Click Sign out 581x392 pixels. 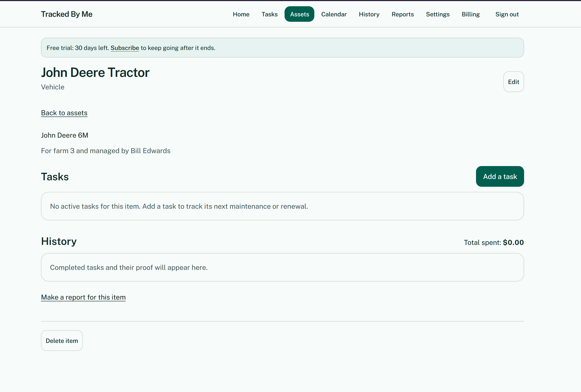[x=507, y=14]
